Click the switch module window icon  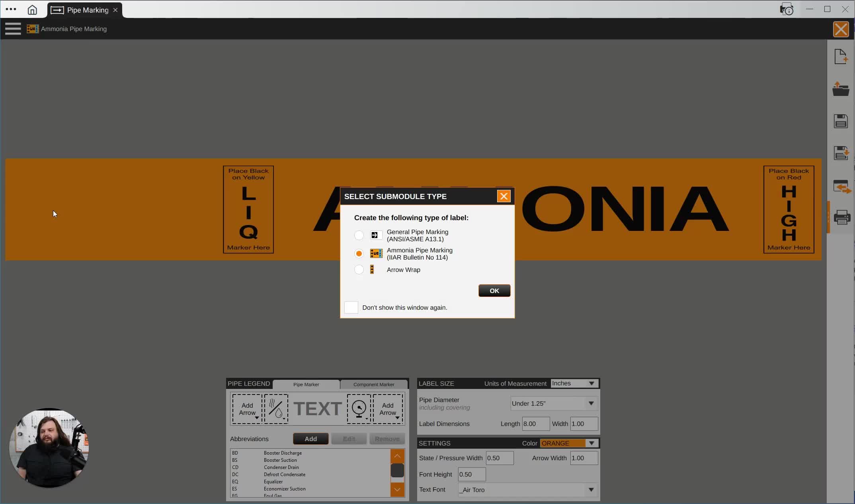point(841,186)
